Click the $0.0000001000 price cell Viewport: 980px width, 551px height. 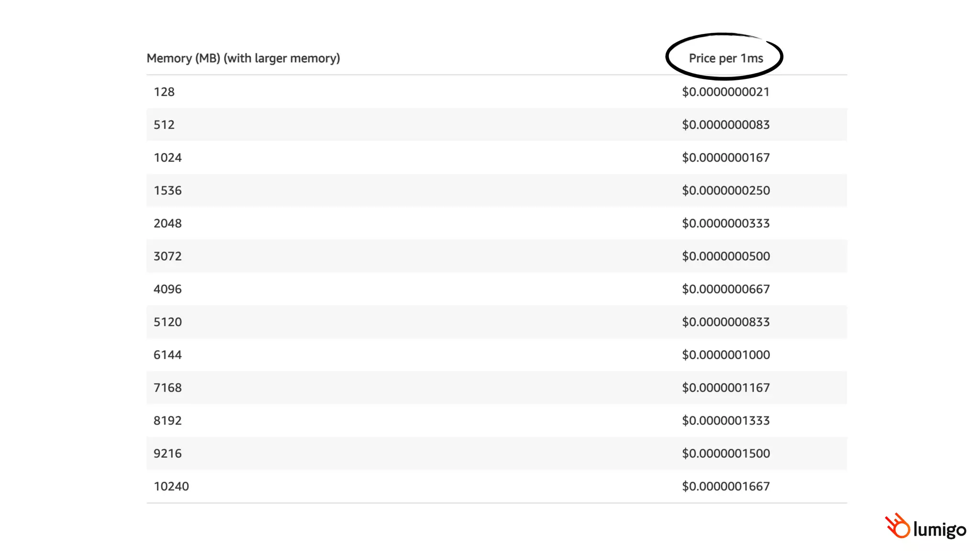coord(725,355)
